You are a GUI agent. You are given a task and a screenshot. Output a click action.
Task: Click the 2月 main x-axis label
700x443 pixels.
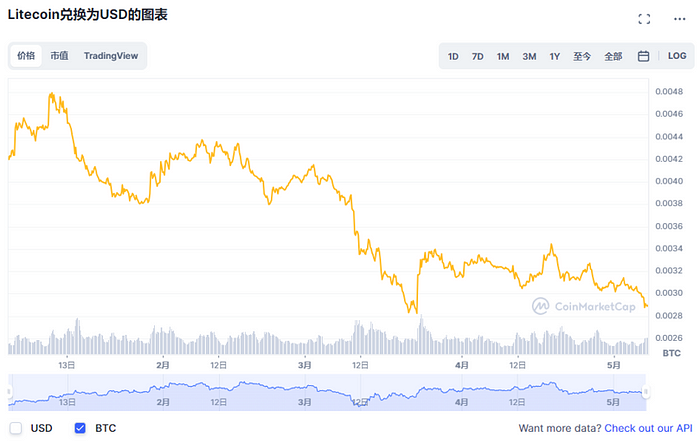click(163, 365)
